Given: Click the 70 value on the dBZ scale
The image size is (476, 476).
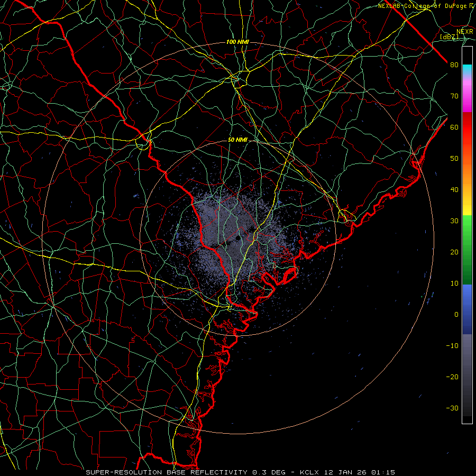Looking at the screenshot, I should click(454, 96).
